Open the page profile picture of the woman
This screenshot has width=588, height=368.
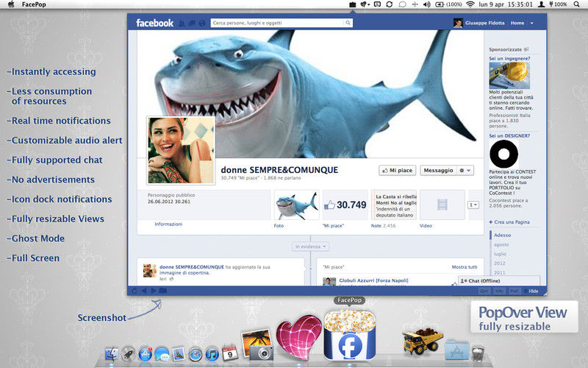coord(181,150)
